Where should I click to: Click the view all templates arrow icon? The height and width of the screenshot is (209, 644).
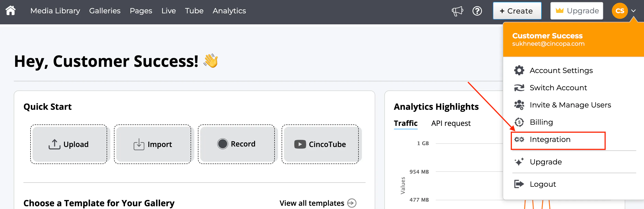352,203
